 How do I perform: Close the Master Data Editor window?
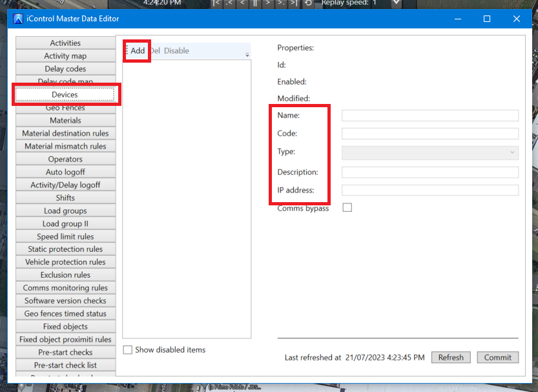[517, 19]
